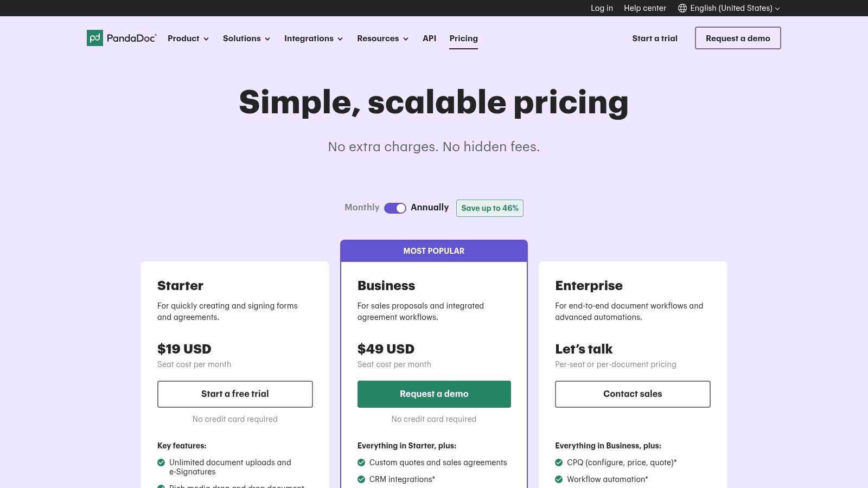Expand the Product dropdown menu

click(x=188, y=38)
